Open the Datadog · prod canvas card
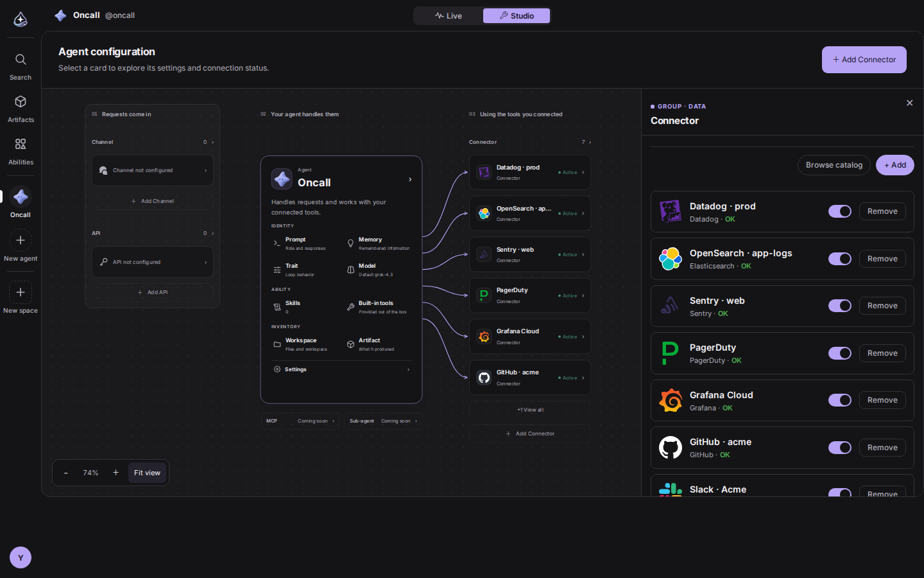Image resolution: width=924 pixels, height=578 pixels. [x=530, y=172]
